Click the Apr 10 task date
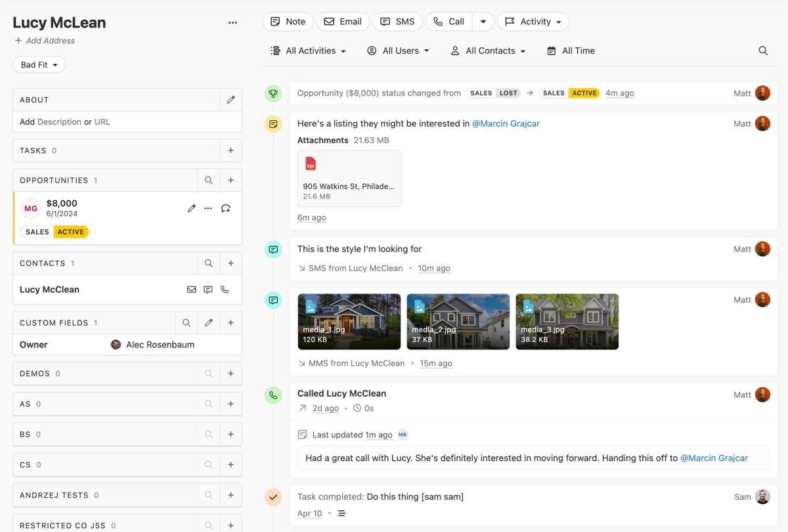788x532 pixels. (x=310, y=514)
